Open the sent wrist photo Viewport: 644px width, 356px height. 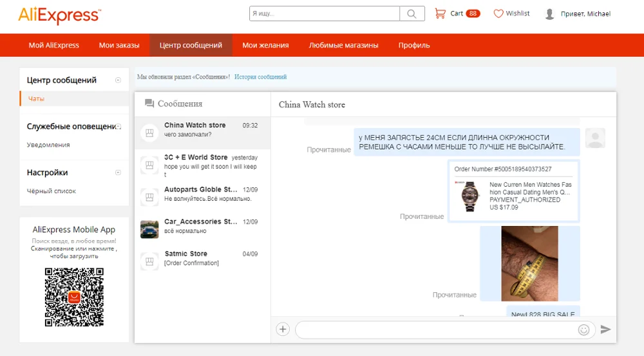(x=529, y=263)
